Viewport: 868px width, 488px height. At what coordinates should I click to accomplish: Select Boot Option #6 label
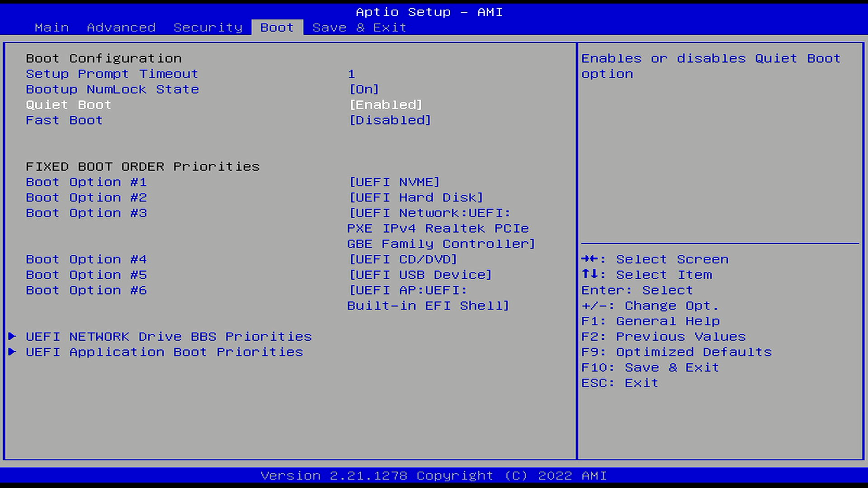86,290
